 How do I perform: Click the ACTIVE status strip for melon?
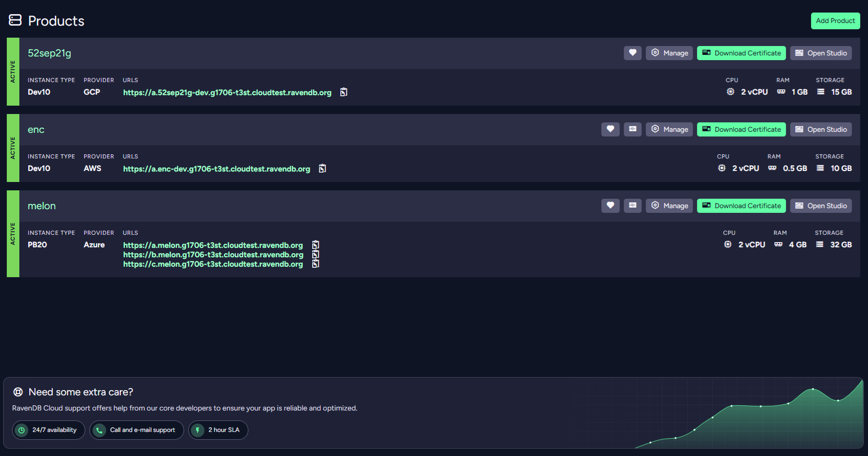tap(13, 234)
